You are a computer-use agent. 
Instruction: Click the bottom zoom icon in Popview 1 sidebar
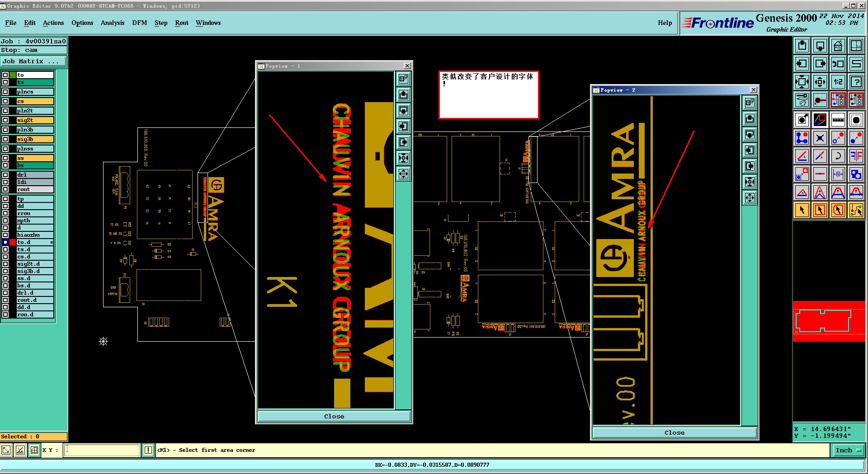click(403, 174)
